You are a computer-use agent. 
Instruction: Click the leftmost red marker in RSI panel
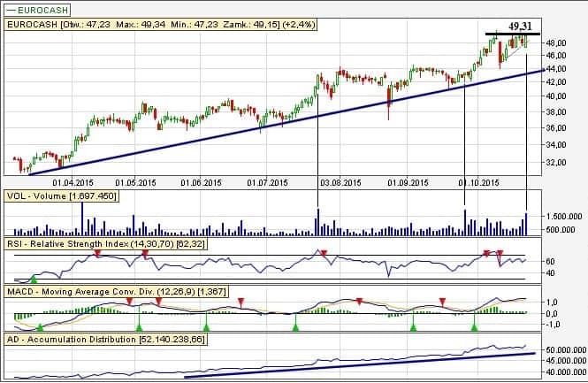point(98,254)
